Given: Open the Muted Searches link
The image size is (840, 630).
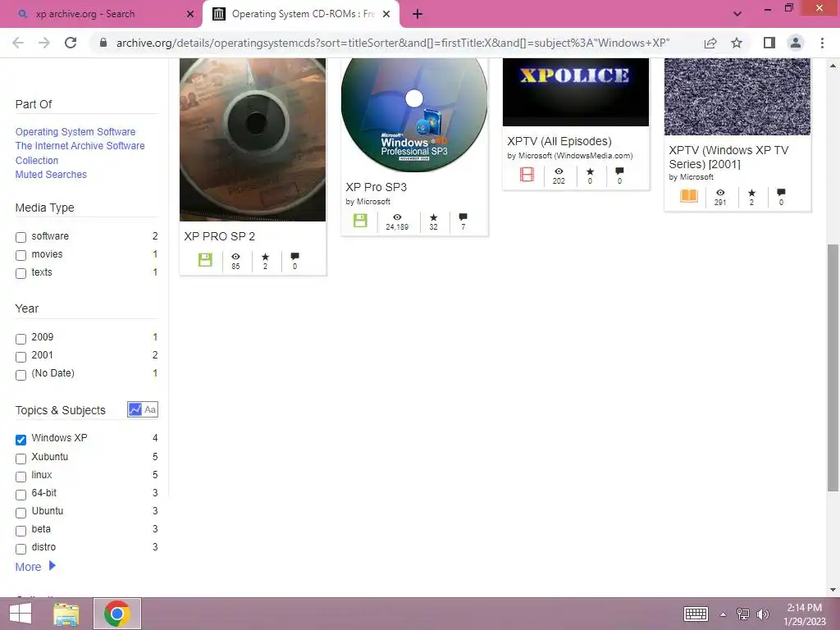Looking at the screenshot, I should (x=51, y=174).
